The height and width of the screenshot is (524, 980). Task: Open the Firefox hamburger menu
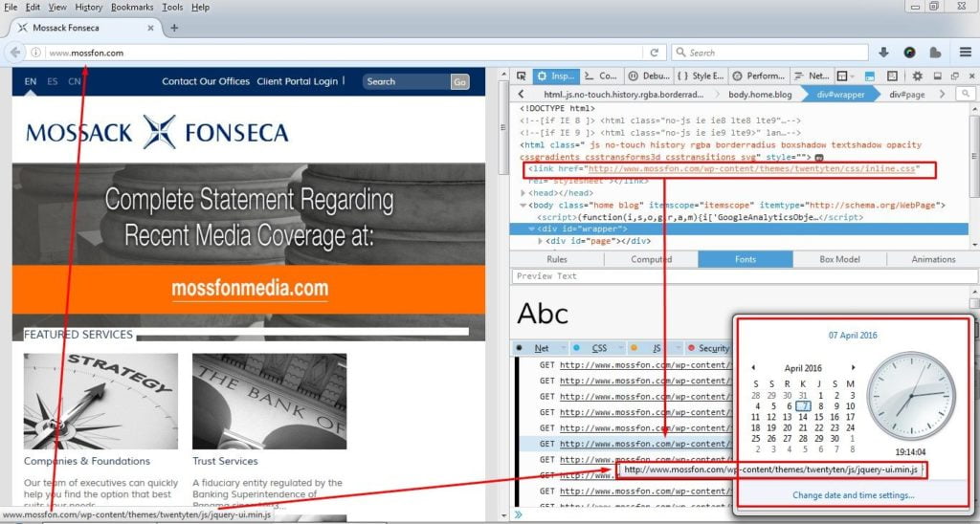966,53
